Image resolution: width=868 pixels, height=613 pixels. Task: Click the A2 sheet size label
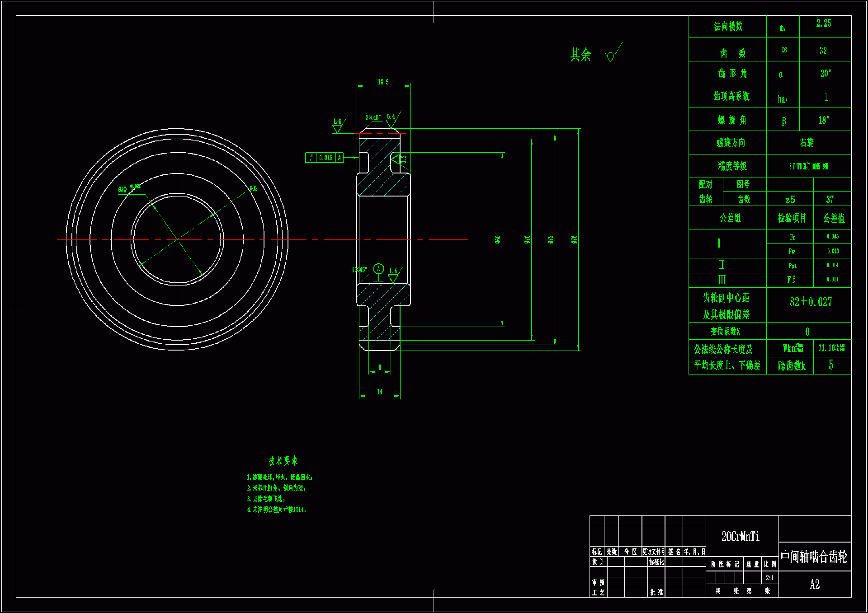814,585
